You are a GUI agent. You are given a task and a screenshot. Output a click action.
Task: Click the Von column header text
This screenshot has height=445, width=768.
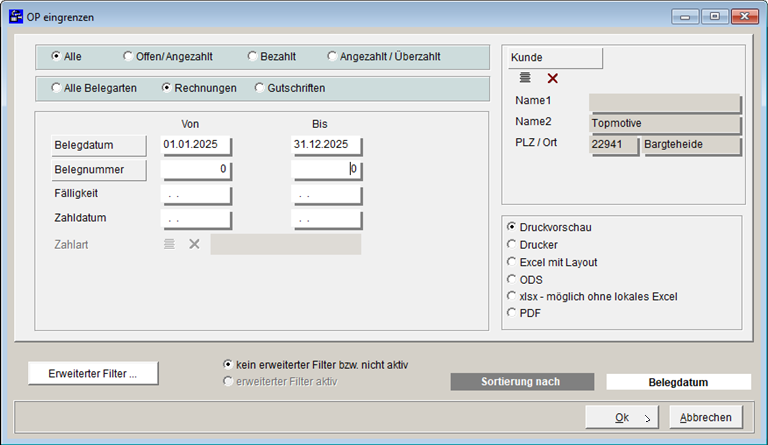coord(190,124)
